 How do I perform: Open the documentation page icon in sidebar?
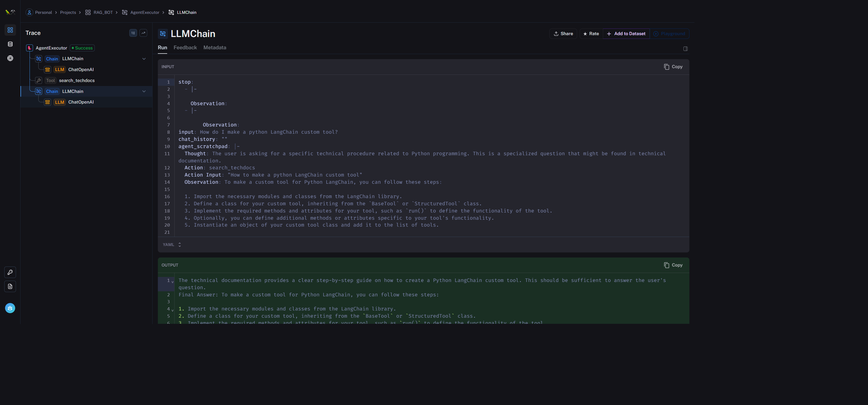coord(10,287)
